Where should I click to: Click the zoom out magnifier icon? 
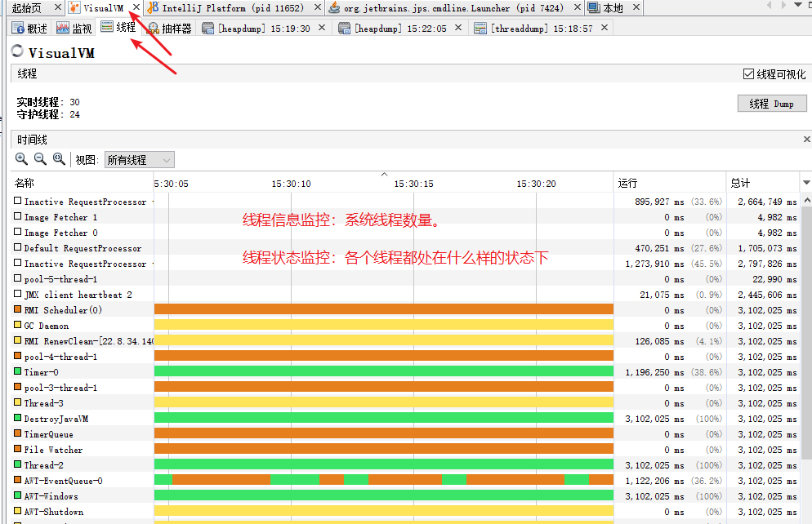coord(40,159)
